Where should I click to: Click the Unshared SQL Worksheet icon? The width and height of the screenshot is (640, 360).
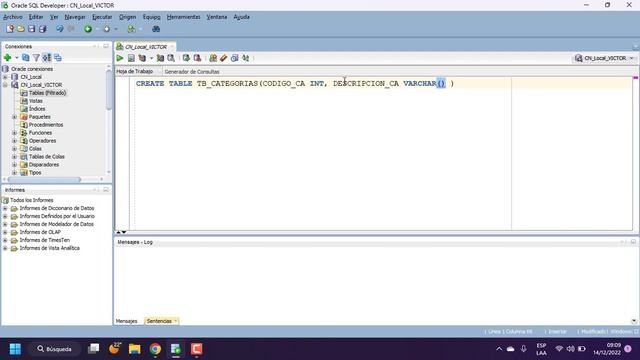[213, 58]
